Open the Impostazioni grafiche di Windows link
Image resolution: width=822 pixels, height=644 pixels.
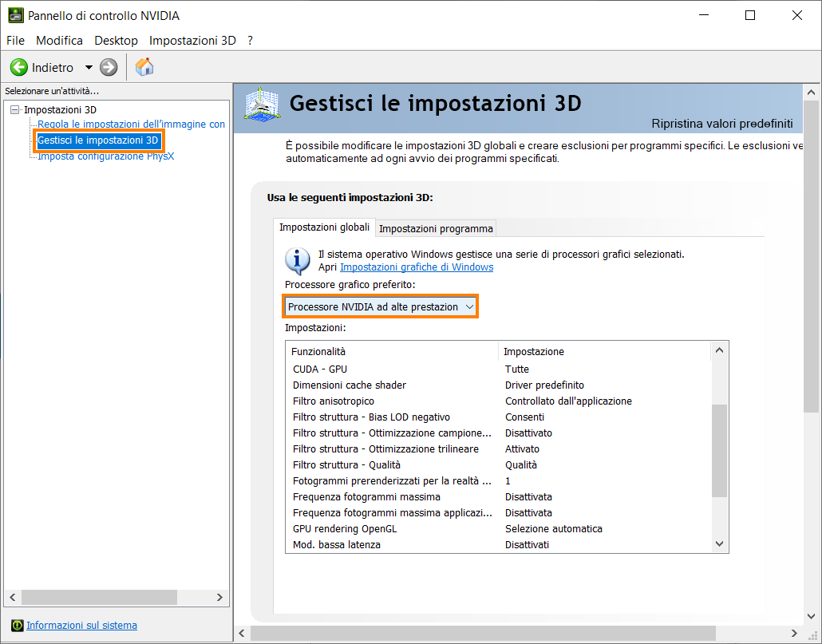(x=416, y=267)
